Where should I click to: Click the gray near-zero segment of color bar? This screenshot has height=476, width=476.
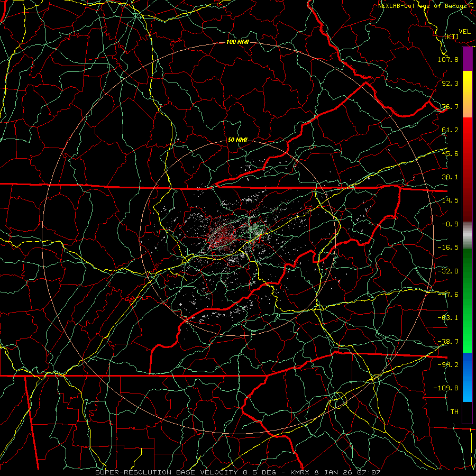click(x=467, y=235)
